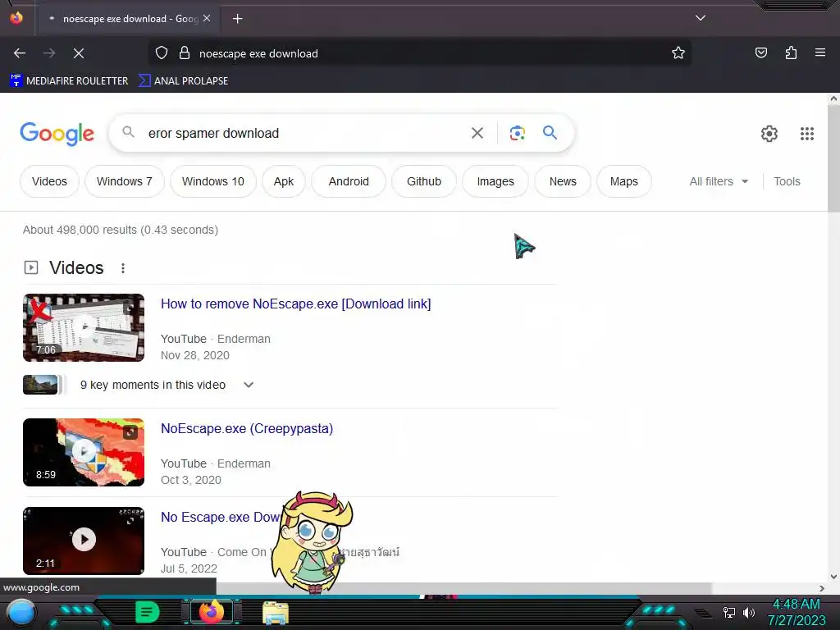Click the Google logo
Image resolution: width=840 pixels, height=630 pixels.
tap(57, 134)
